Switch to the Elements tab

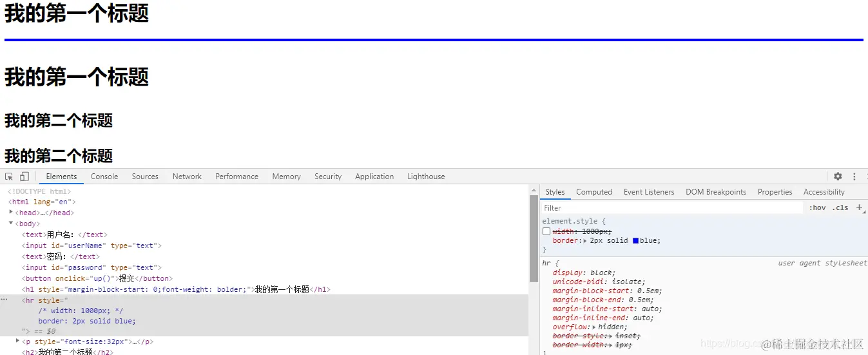(x=61, y=177)
